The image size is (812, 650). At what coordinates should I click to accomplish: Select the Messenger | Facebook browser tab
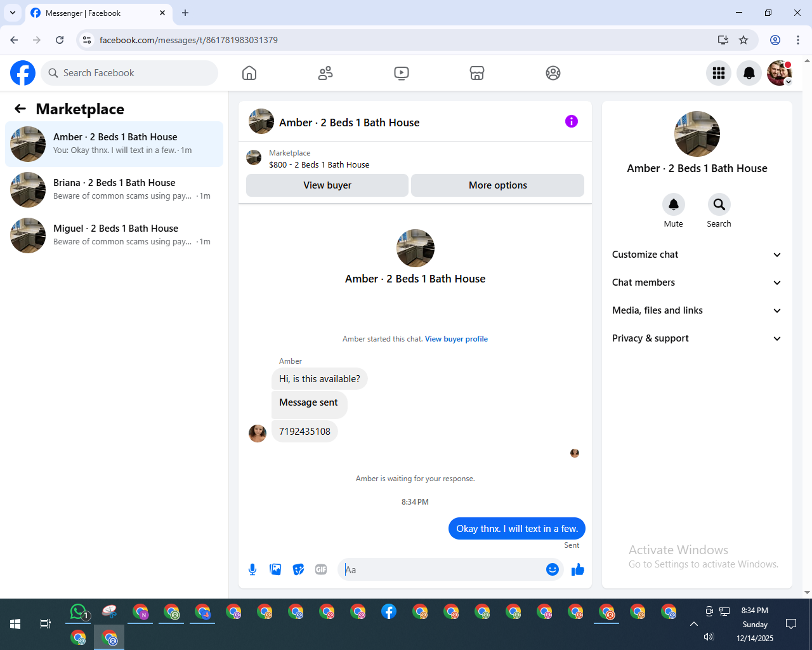click(x=98, y=13)
